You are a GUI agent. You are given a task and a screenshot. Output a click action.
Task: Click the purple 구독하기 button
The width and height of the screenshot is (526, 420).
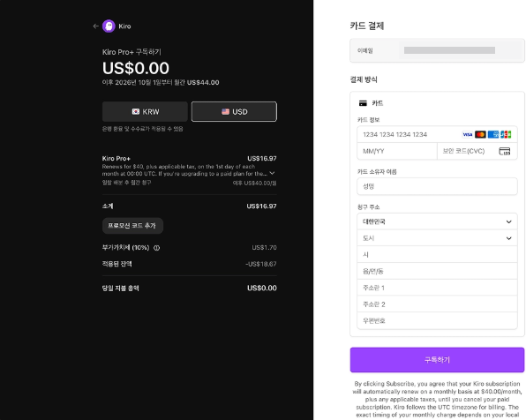coord(437,360)
